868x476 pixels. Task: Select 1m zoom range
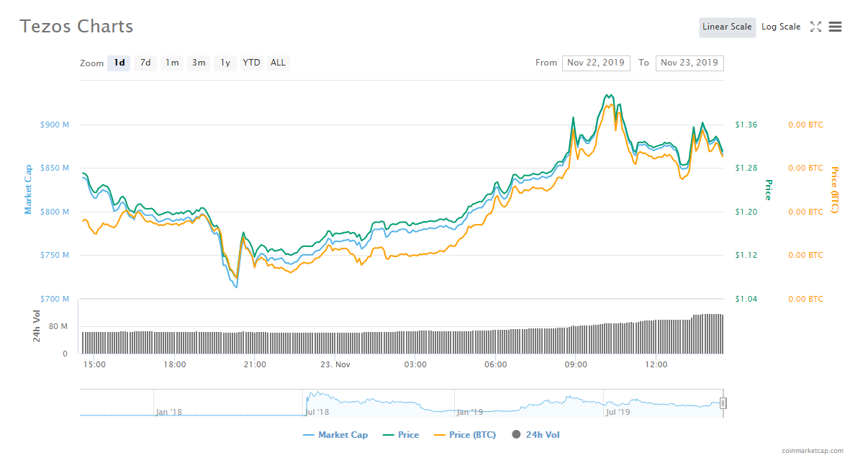(172, 63)
